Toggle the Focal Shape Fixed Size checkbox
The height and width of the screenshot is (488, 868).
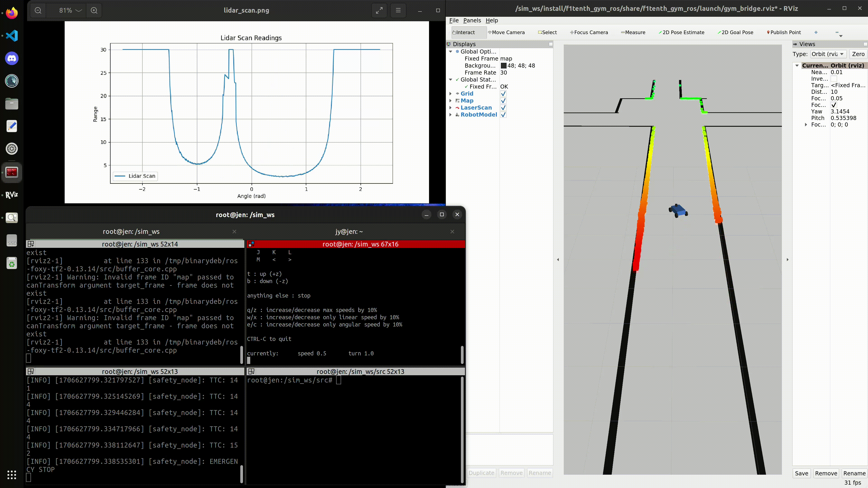pyautogui.click(x=834, y=105)
